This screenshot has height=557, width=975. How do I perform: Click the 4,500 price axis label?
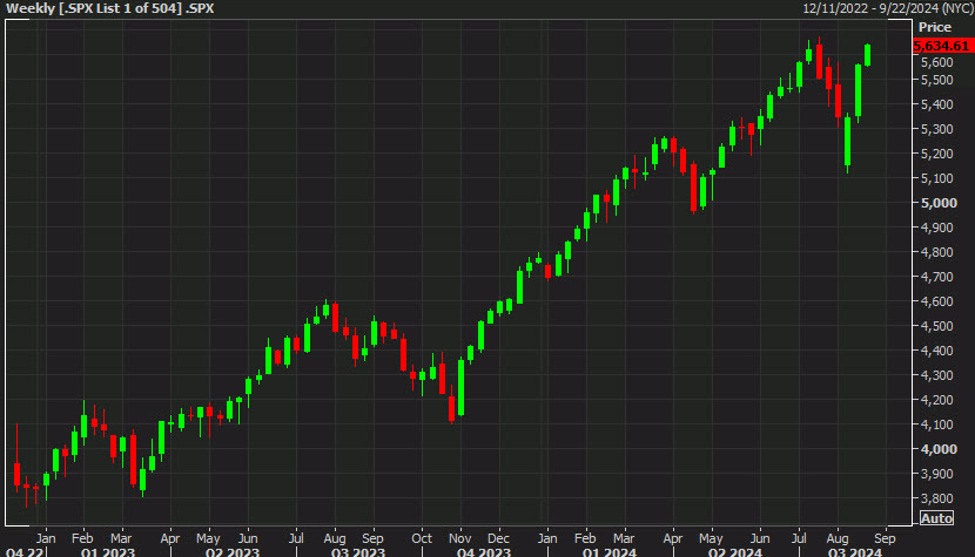936,326
